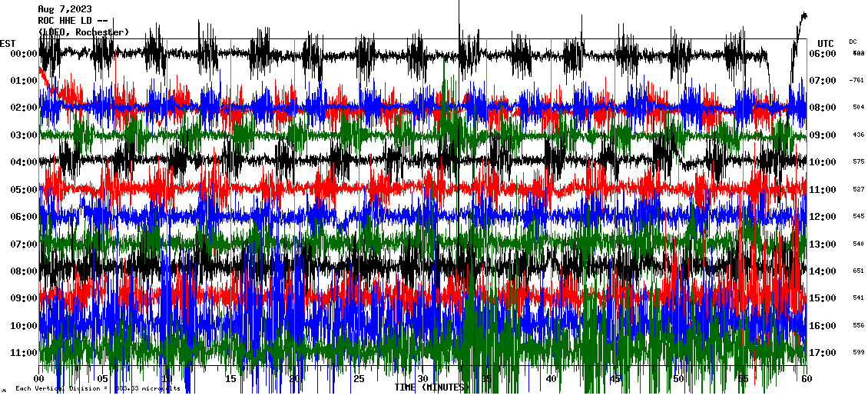Click the -761 DC offset value

pos(857,80)
